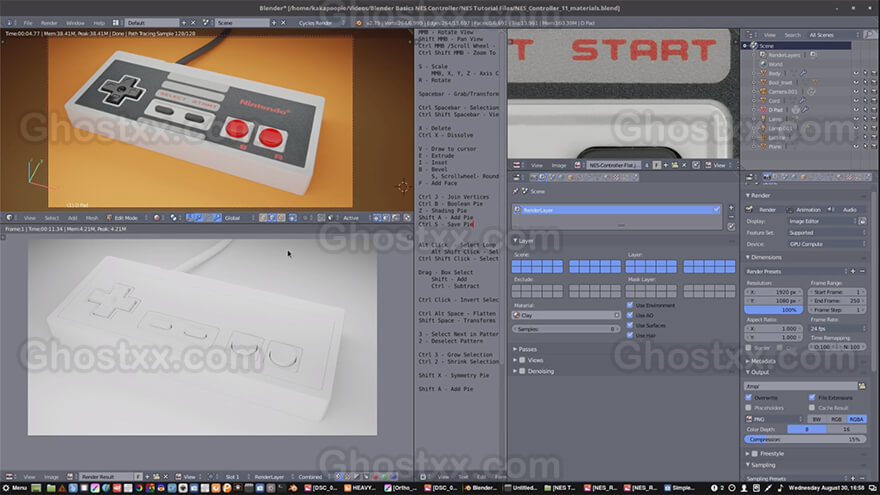Open the PNG file format dropdown
880x495 pixels.
pyautogui.click(x=774, y=419)
